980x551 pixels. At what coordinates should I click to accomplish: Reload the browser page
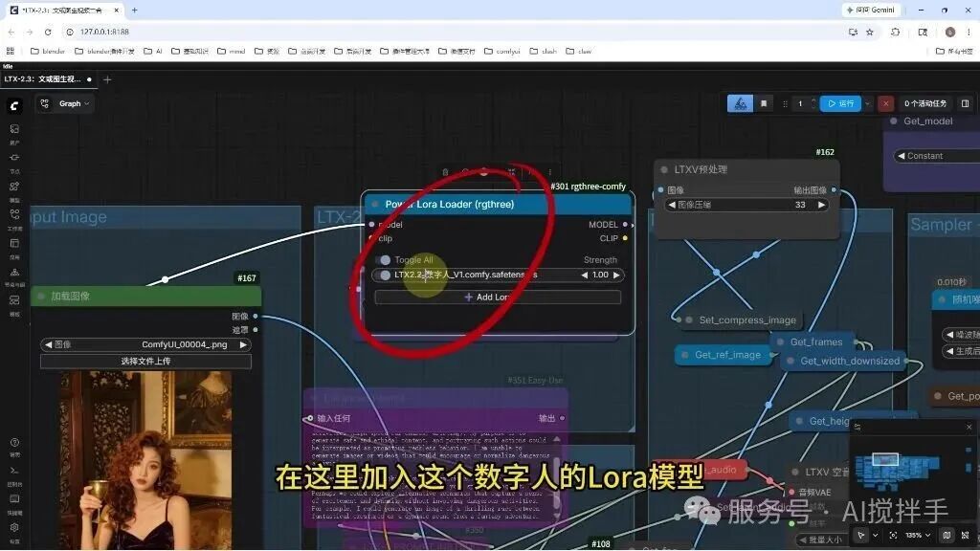pos(48,32)
